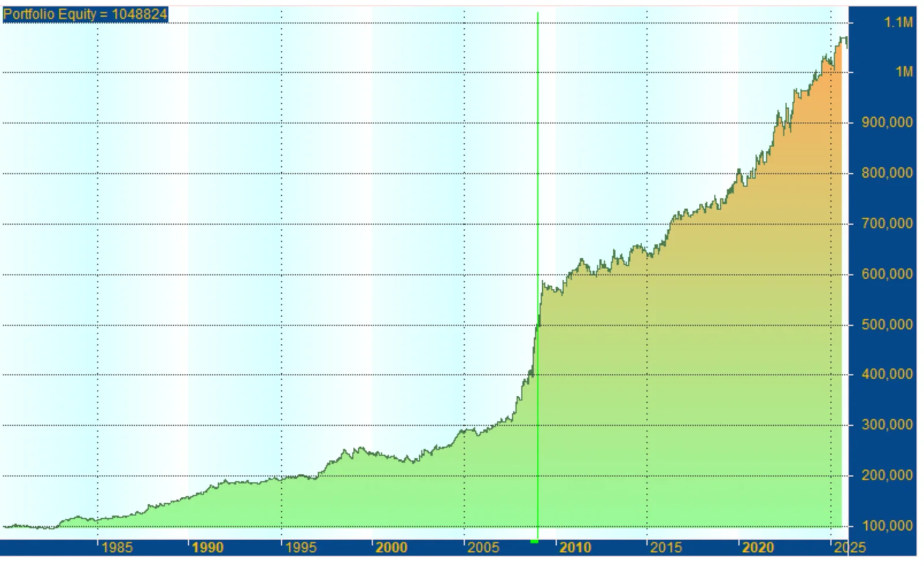This screenshot has height=561, width=924.
Task: Click the 1990 date label
Action: click(x=208, y=548)
